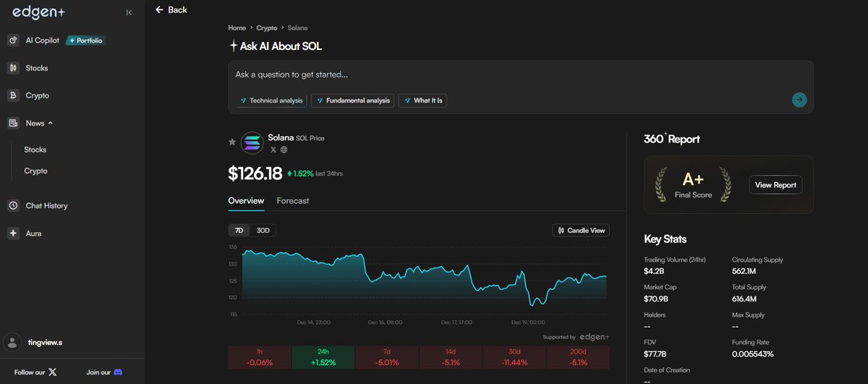
Task: Open Stocks from main sidebar
Action: pyautogui.click(x=37, y=68)
